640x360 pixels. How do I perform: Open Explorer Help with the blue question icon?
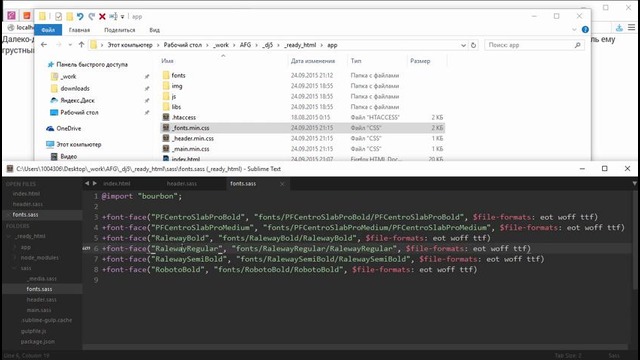click(x=585, y=29)
